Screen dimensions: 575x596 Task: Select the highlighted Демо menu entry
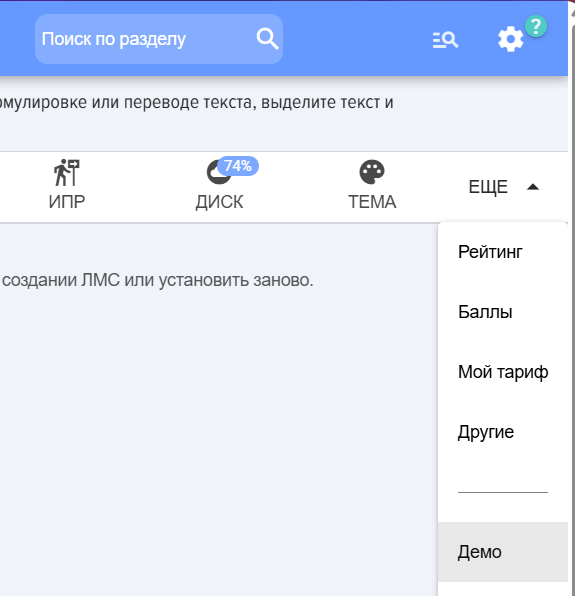coord(503,552)
